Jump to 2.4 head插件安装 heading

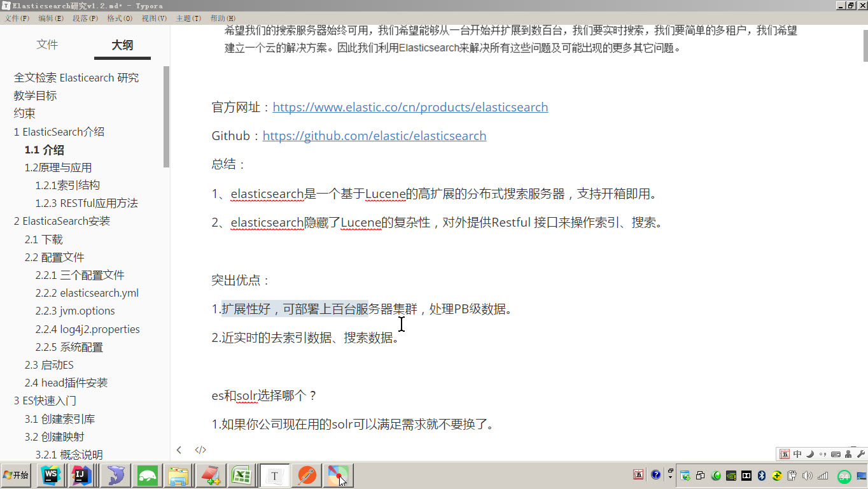pos(66,383)
